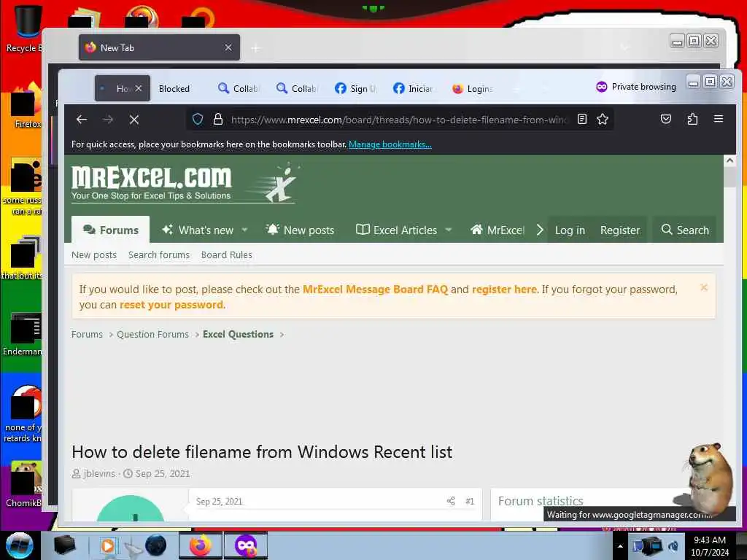The image size is (747, 560).
Task: Click the Log in button
Action: coord(570,230)
